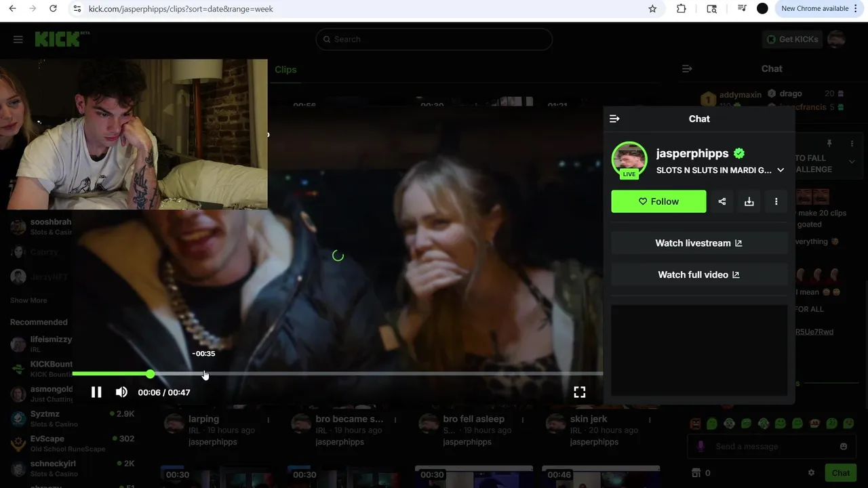Open the 'larping' clip title

[203, 419]
